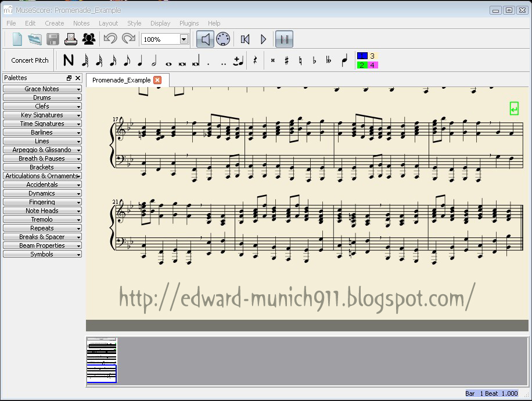This screenshot has height=401, width=532.
Task: Select half note duration
Action: pos(154,60)
